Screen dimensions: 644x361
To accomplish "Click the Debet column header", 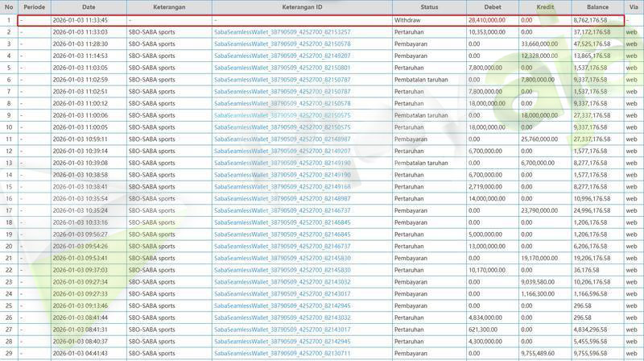I will tap(492, 6).
